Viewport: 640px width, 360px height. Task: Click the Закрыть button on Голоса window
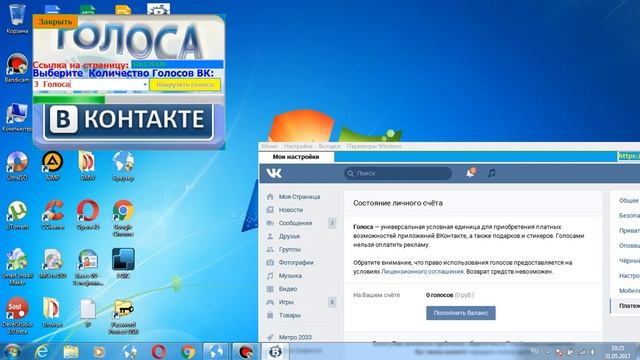55,22
